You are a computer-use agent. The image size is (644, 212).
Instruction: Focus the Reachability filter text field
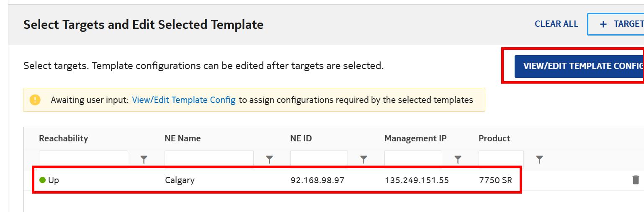pos(83,159)
